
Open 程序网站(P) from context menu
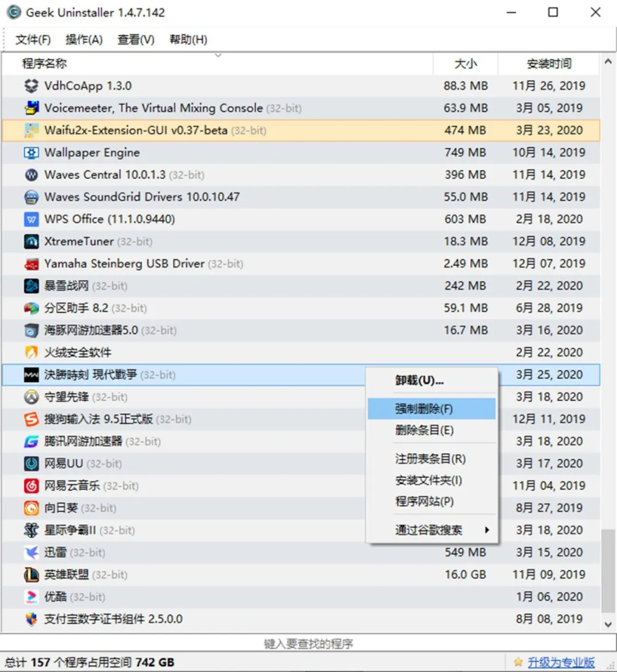[431, 502]
